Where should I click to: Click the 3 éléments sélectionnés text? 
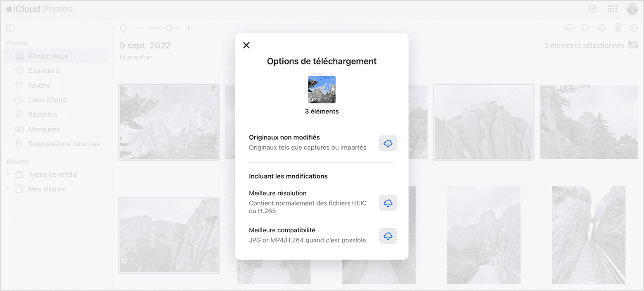pyautogui.click(x=584, y=45)
